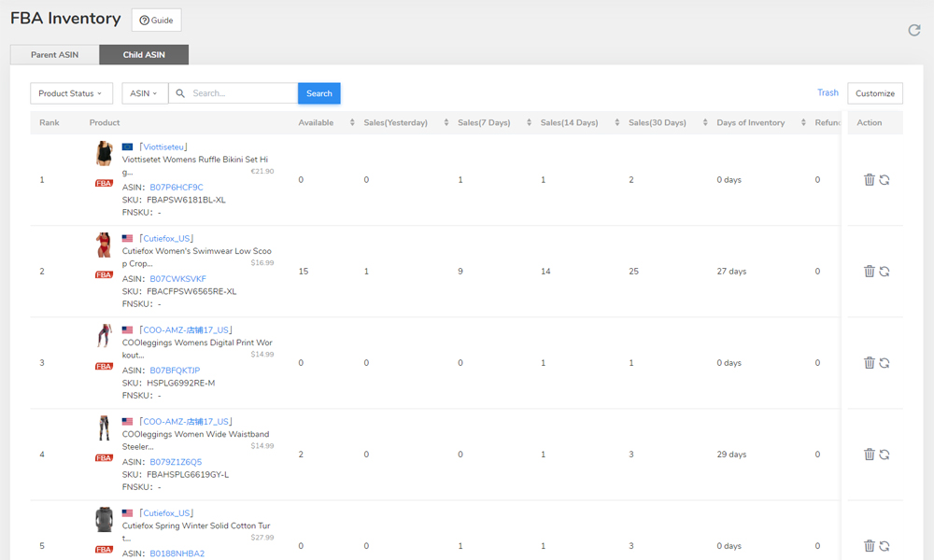Viewport: 934px width, 560px height.
Task: Click trash icon for rank 2 row
Action: [x=869, y=272]
